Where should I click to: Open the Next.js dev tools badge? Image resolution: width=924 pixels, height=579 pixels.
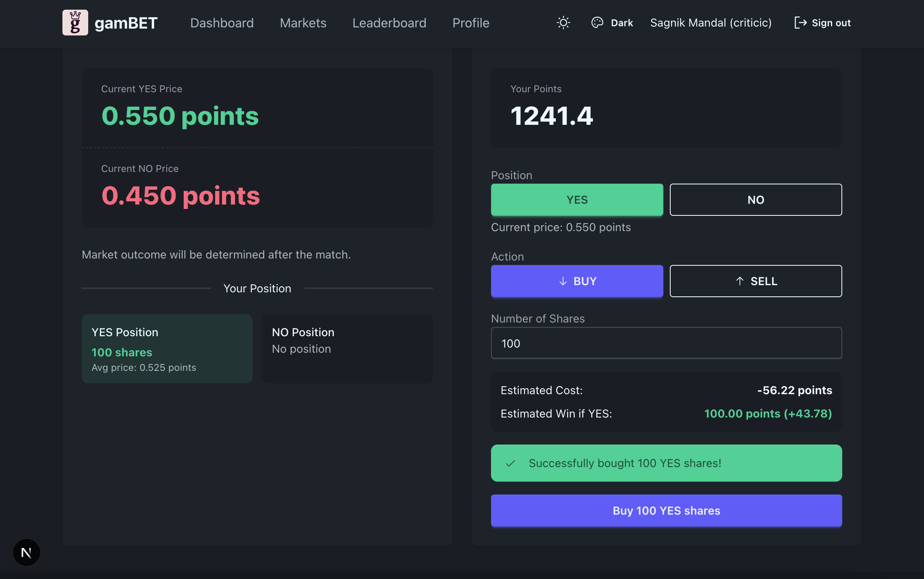click(27, 552)
